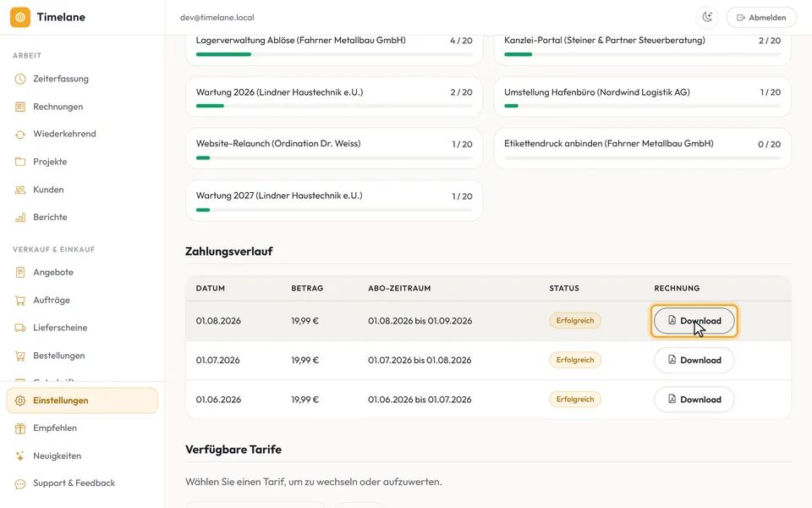Click the Abmelden logout button
Screen dimensions: 812x508
click(761, 17)
